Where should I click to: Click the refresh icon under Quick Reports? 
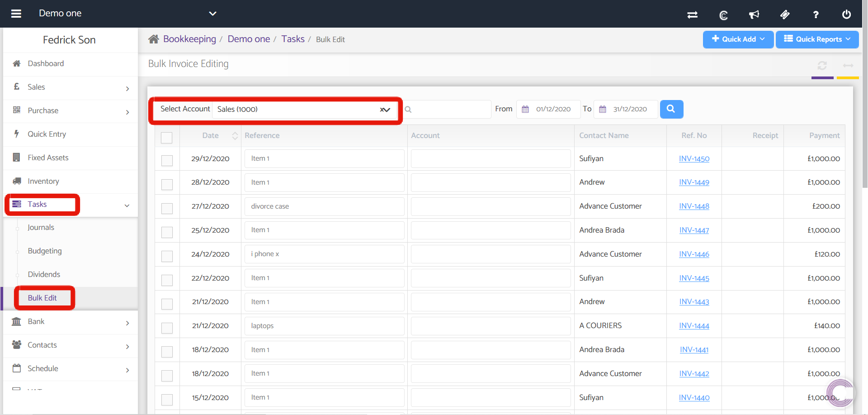[822, 66]
